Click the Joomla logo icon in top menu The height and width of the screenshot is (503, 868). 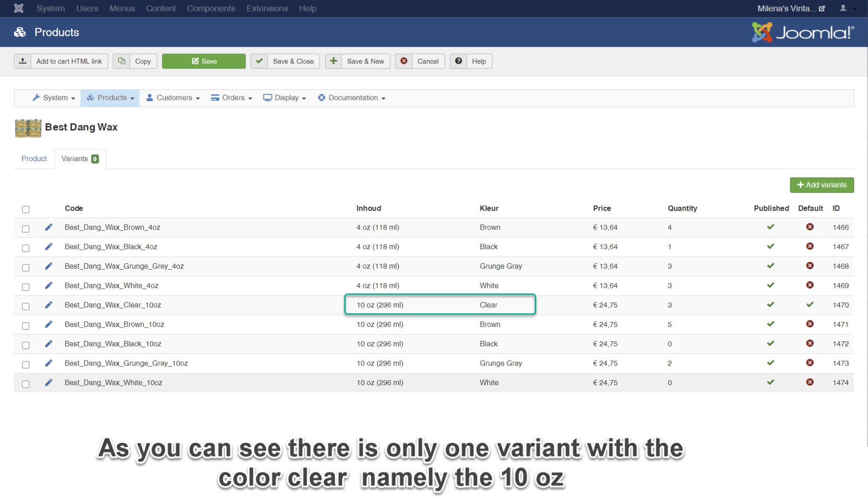pos(19,8)
